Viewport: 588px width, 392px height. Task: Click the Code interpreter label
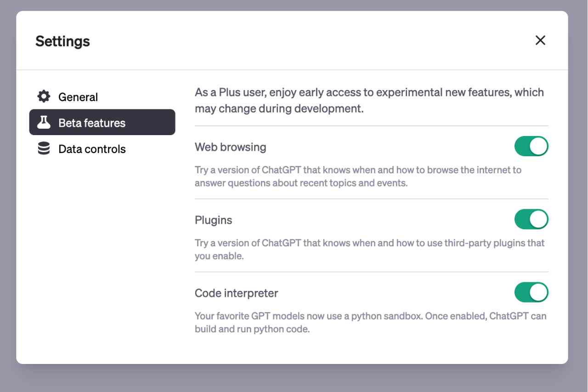pyautogui.click(x=237, y=293)
